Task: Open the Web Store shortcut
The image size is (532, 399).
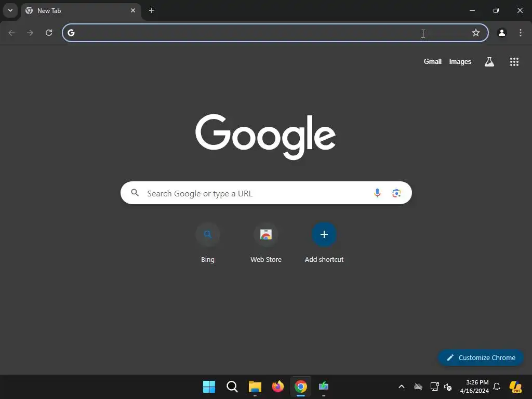Action: 266,243
